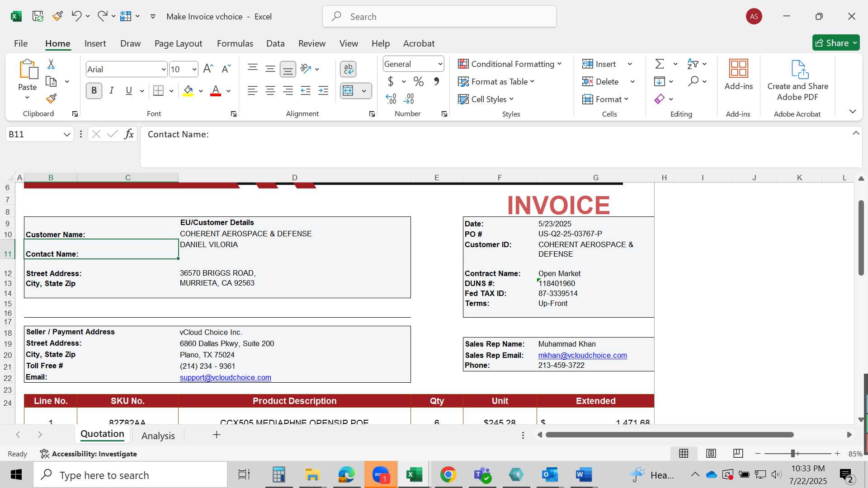Viewport: 868px width, 488px height.
Task: Increase font size with larger A
Action: [208, 69]
